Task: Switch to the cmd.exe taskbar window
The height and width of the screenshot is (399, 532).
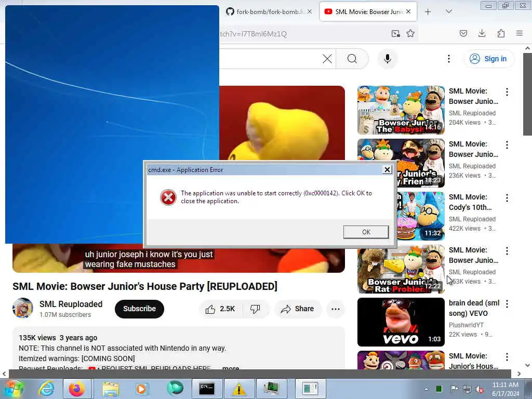Action: pos(207,389)
